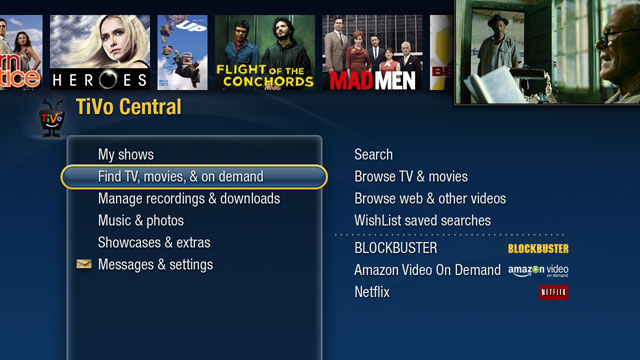
Task: Open Manage recordings & downloads
Action: [189, 199]
